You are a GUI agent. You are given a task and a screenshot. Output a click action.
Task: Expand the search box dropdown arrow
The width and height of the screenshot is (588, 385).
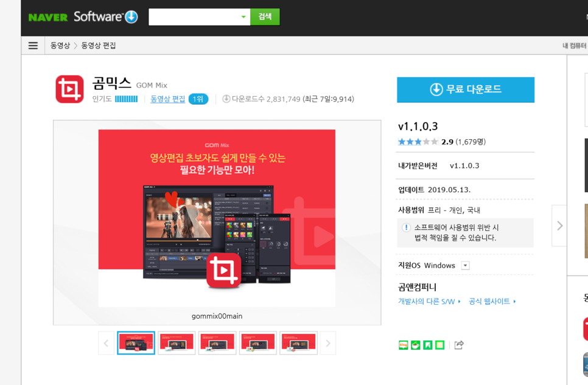[243, 17]
